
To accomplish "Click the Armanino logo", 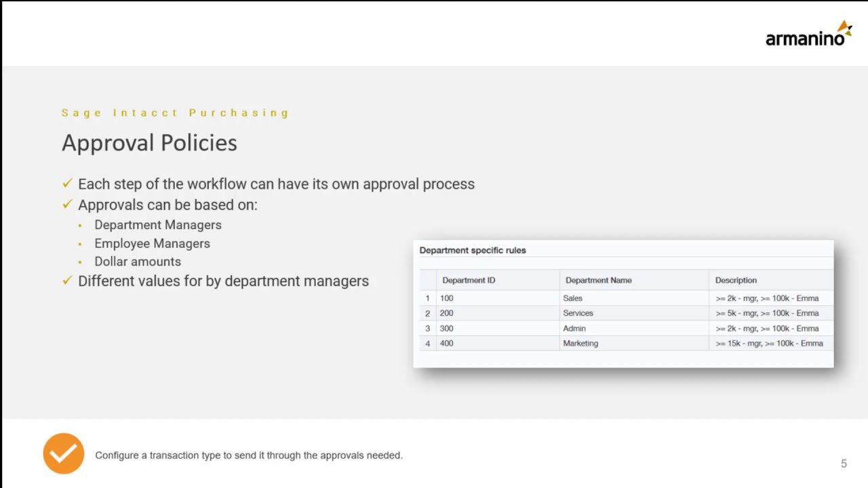I will tap(809, 34).
